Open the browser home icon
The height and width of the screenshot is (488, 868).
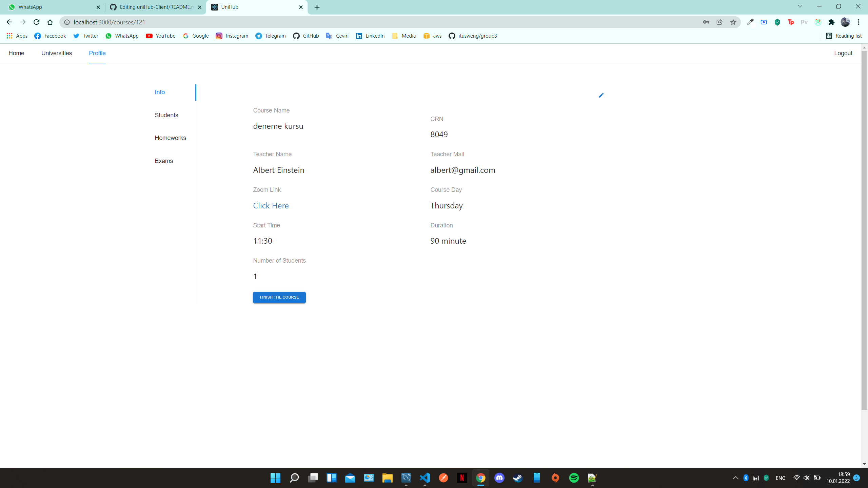[50, 22]
